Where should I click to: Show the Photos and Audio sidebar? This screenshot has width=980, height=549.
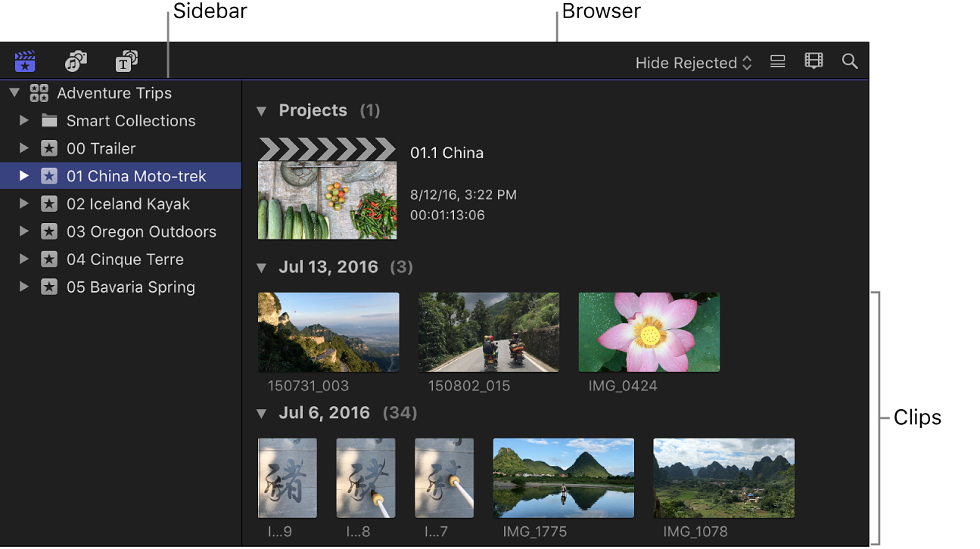[x=76, y=60]
